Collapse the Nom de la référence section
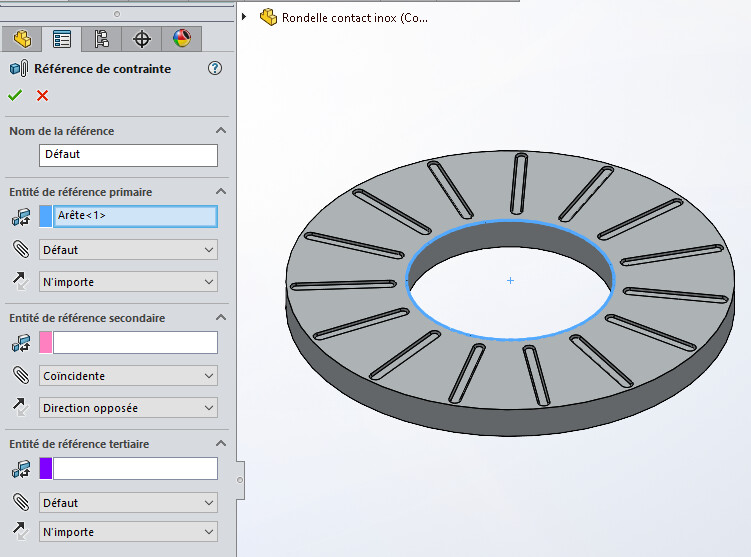 pos(221,131)
